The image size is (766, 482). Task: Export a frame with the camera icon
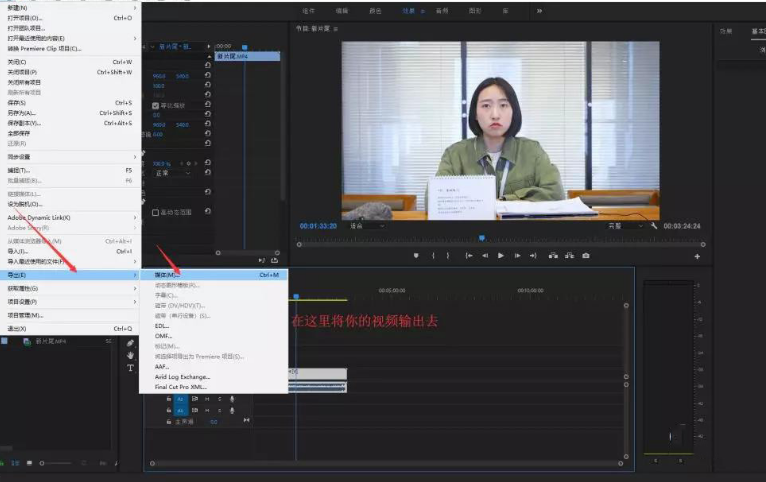pyautogui.click(x=586, y=255)
